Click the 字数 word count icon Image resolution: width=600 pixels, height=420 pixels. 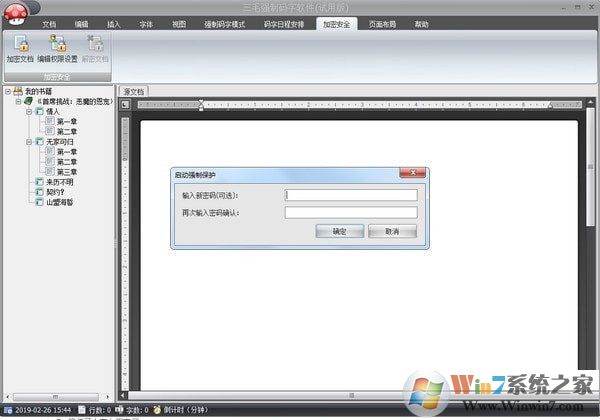119,410
